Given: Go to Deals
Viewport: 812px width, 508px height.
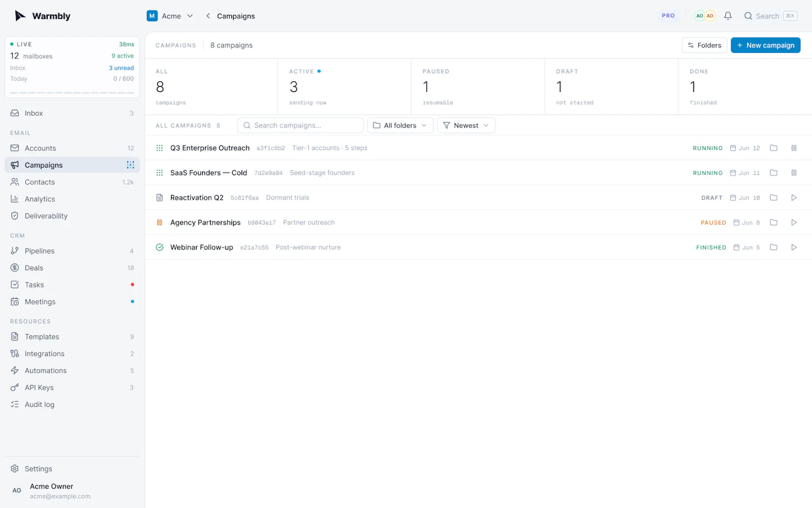Looking at the screenshot, I should [72, 268].
